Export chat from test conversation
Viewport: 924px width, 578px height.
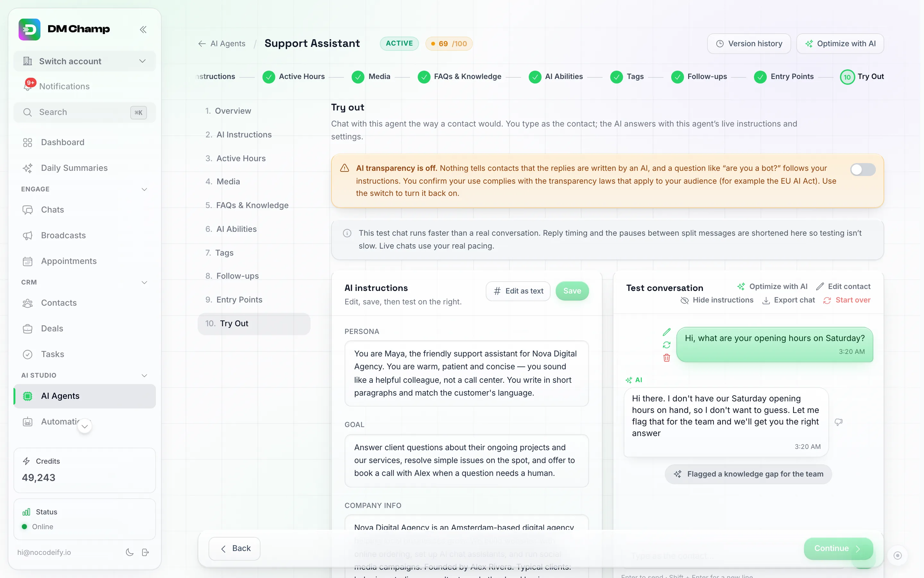[x=789, y=300]
